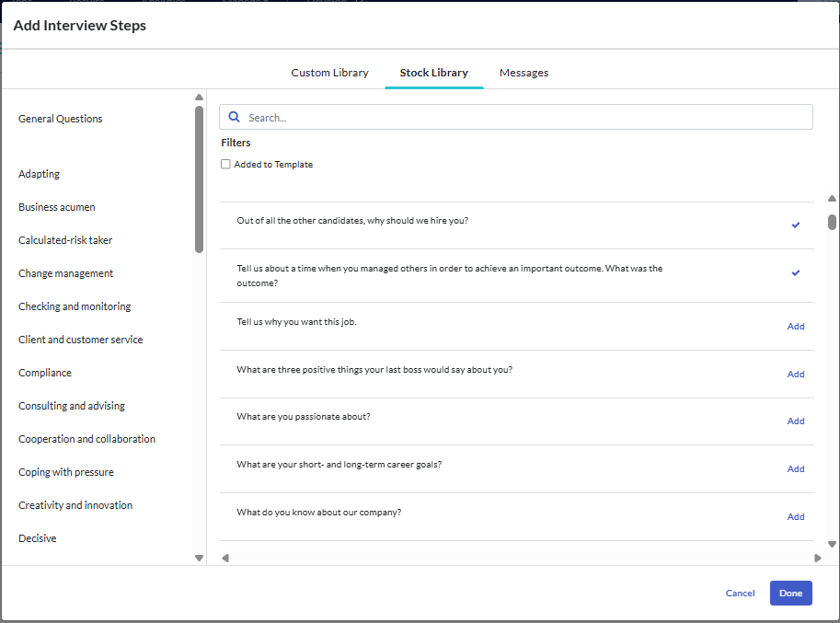The height and width of the screenshot is (623, 840).
Task: Click checkmark beside 'why should we hire you' question
Action: (796, 225)
